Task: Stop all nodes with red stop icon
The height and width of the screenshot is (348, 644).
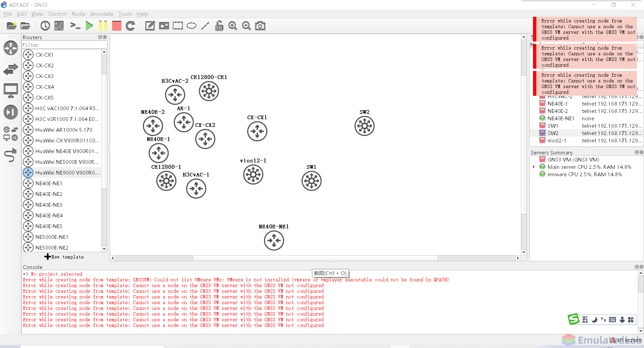Action: coord(116,26)
